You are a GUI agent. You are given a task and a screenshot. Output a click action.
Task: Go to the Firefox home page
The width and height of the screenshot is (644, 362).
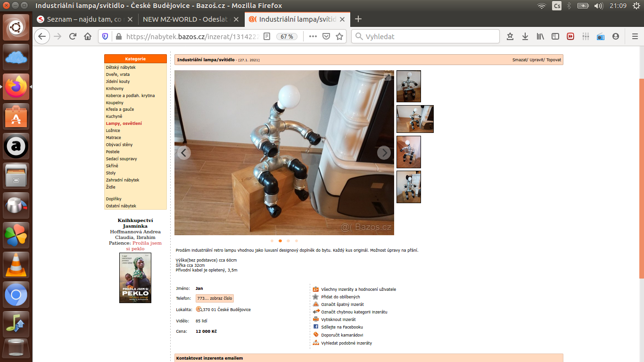pyautogui.click(x=88, y=36)
